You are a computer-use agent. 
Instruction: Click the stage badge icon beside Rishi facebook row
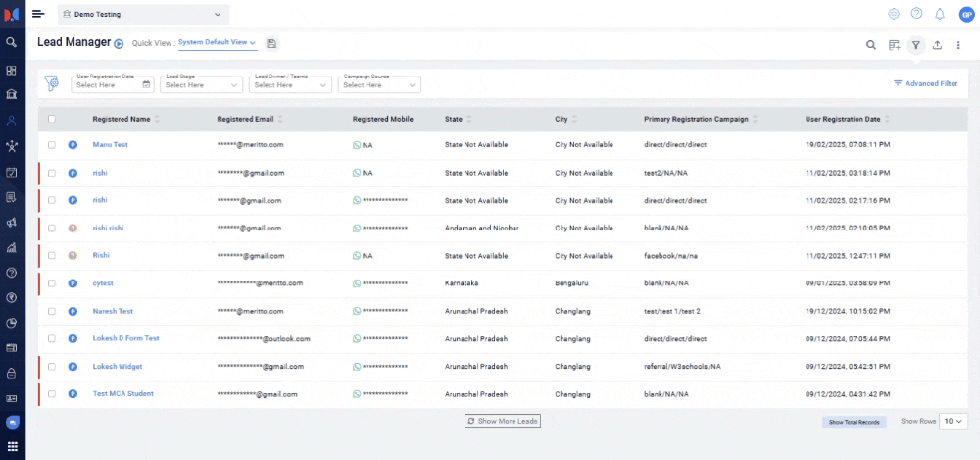73,255
